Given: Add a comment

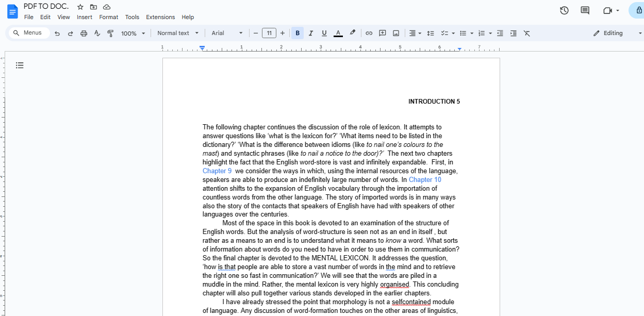Looking at the screenshot, I should (383, 33).
